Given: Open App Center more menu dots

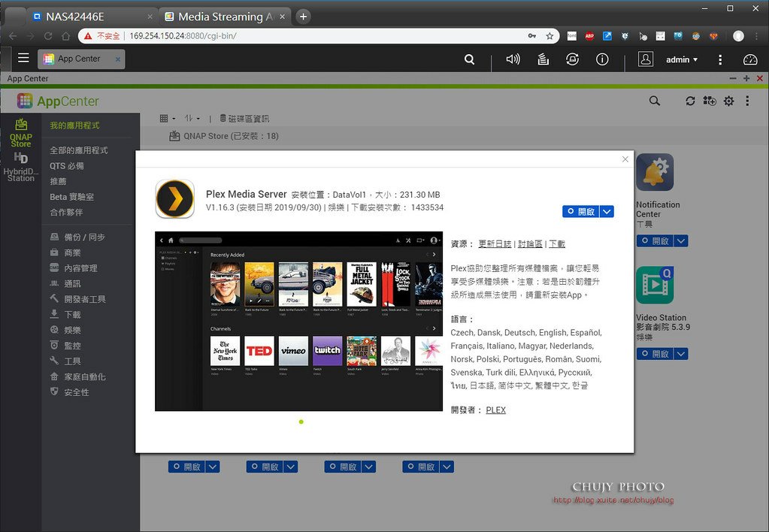Looking at the screenshot, I should (747, 101).
